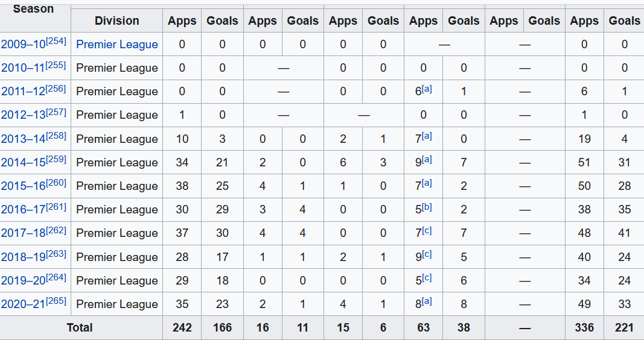Select the Division column header

pyautogui.click(x=117, y=20)
